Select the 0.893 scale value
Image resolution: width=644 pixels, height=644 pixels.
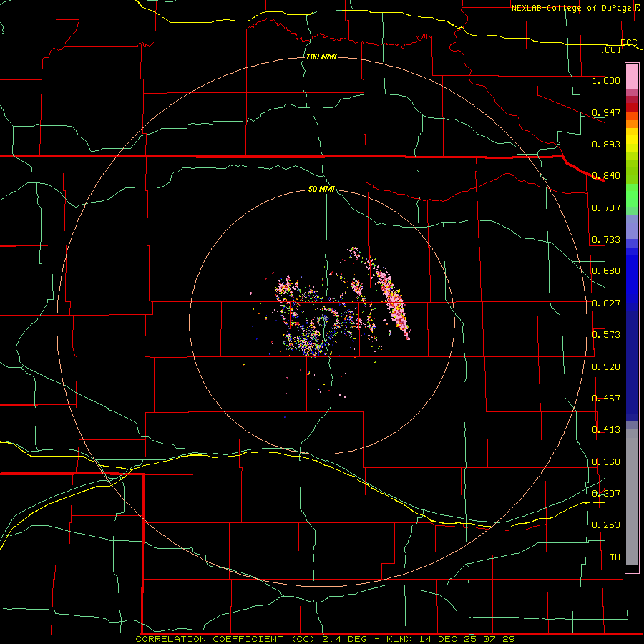(606, 144)
